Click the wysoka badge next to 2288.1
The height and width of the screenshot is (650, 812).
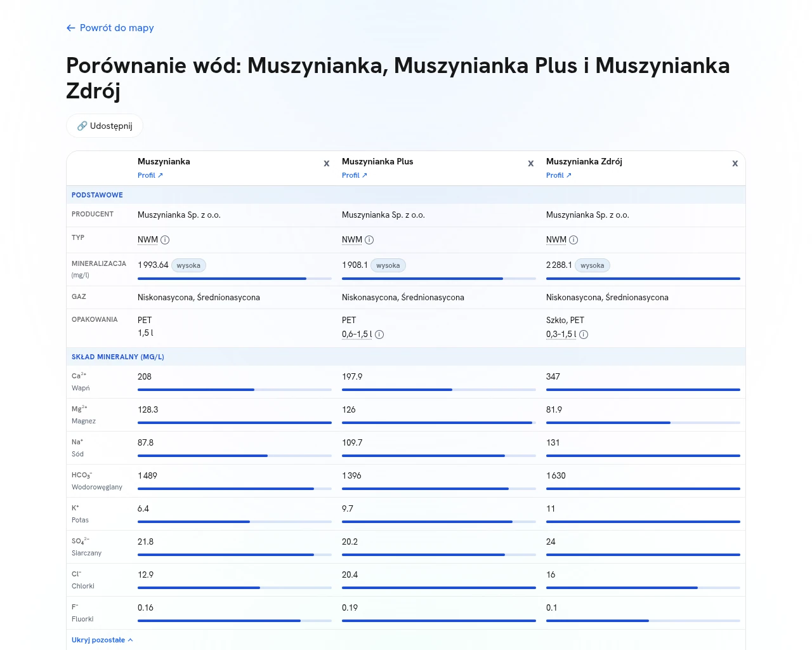point(592,265)
